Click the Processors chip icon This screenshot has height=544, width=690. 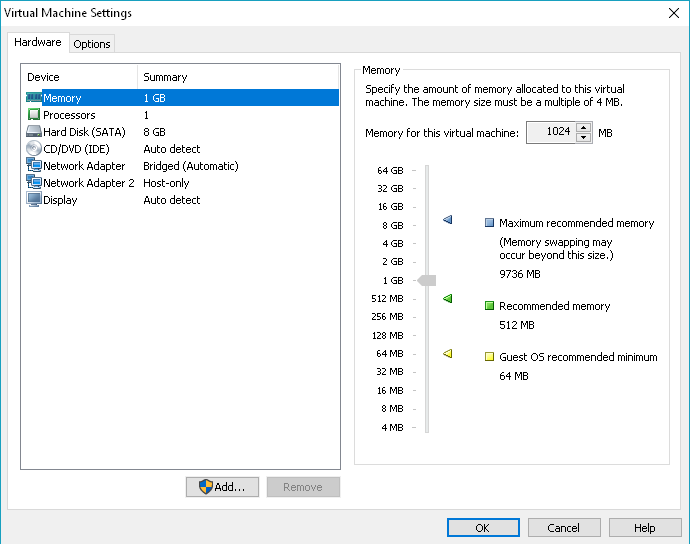34,115
